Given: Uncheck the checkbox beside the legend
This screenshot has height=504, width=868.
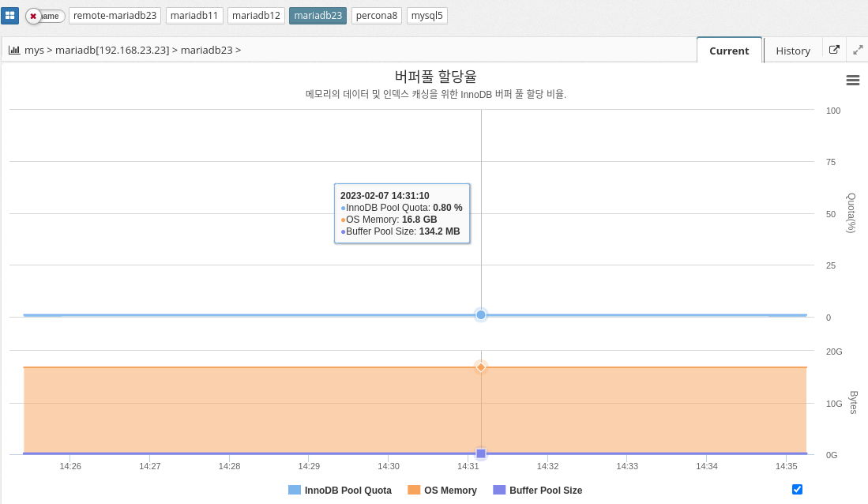Looking at the screenshot, I should 797,490.
